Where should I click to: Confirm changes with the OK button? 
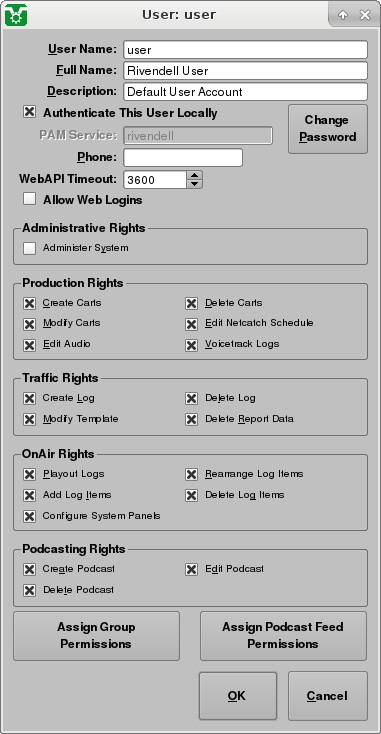(238, 696)
